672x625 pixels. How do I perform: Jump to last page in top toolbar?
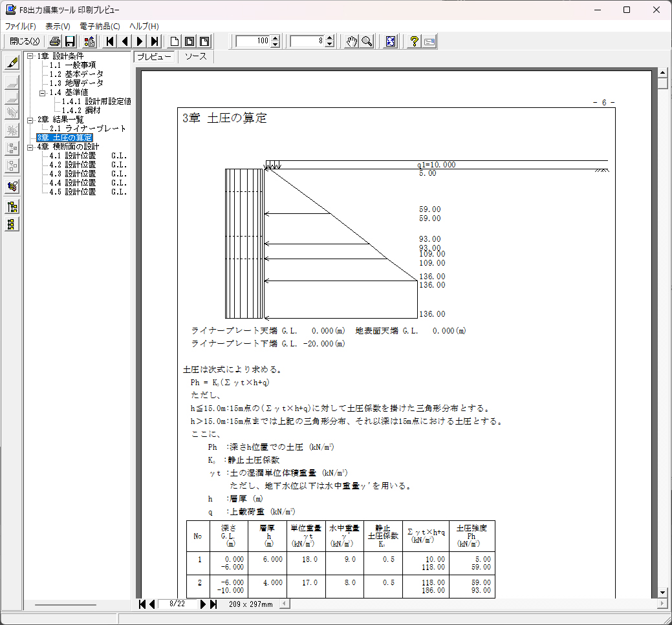click(x=155, y=41)
